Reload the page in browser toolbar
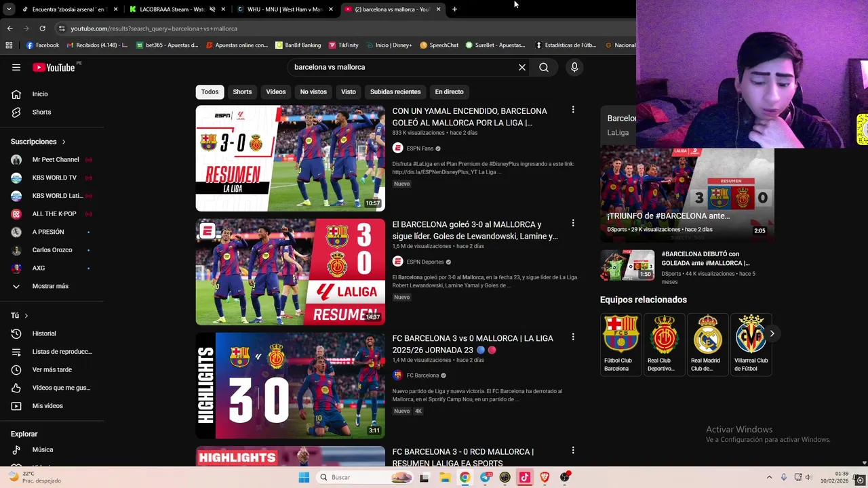The width and height of the screenshot is (868, 488). tap(42, 28)
